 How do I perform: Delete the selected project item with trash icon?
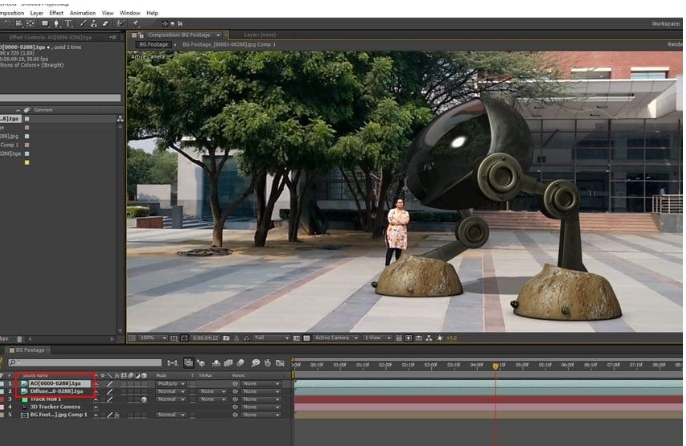(19, 339)
